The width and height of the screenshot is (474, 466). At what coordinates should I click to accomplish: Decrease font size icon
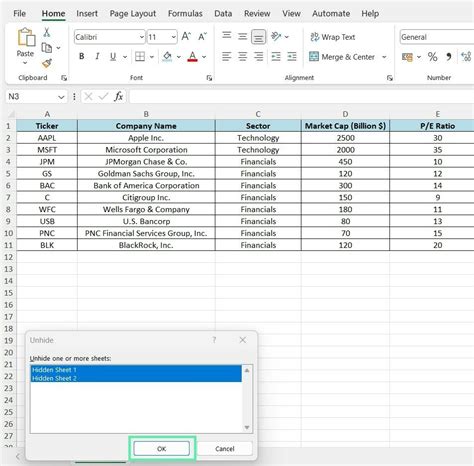202,36
